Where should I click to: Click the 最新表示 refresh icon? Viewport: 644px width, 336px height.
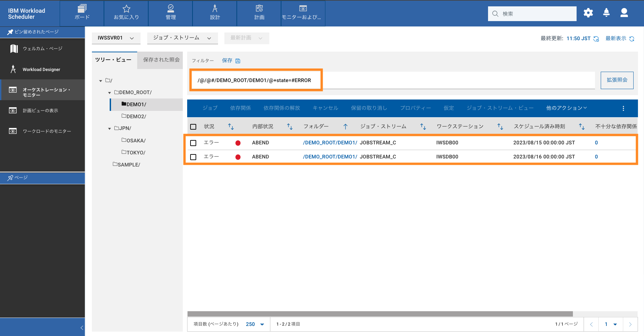632,39
